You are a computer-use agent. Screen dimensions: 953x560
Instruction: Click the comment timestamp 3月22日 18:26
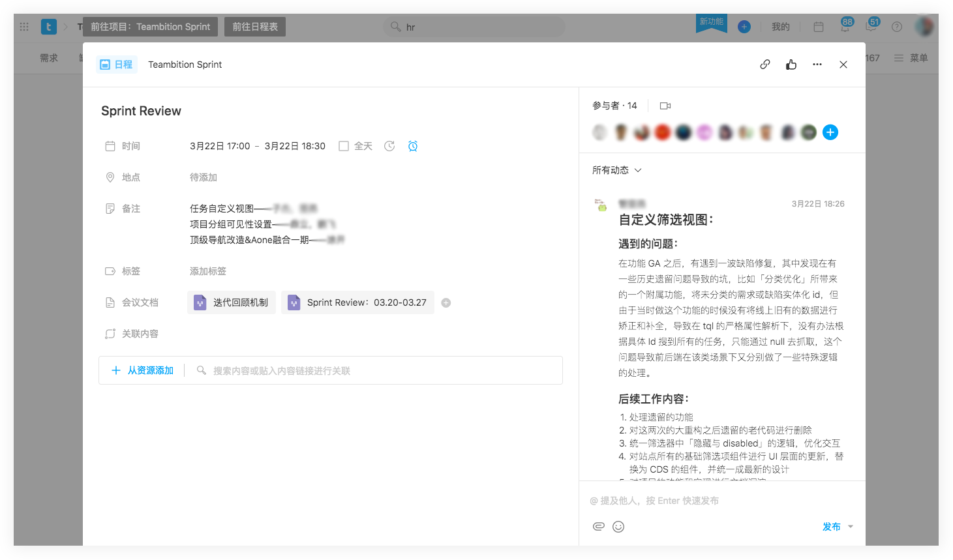[x=818, y=204]
